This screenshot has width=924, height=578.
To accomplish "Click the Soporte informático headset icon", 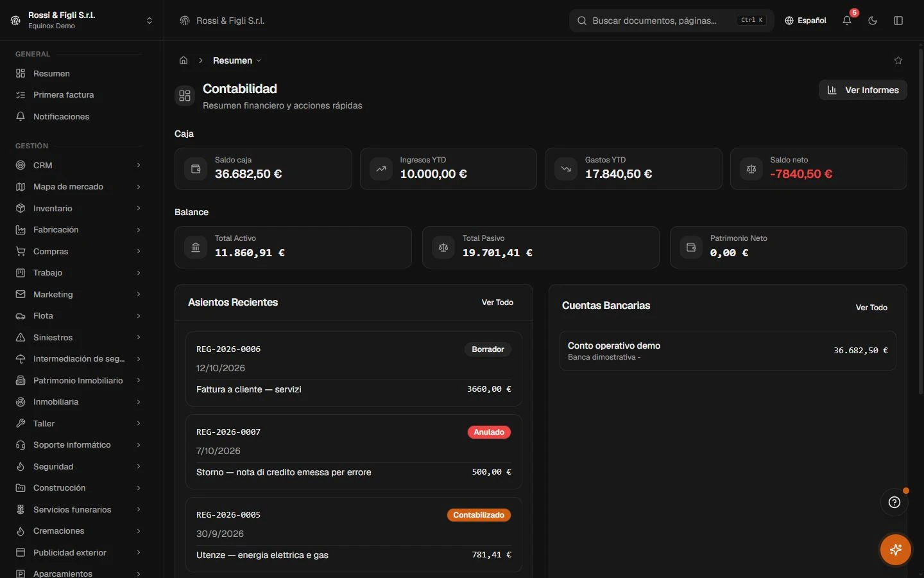I will pos(21,445).
